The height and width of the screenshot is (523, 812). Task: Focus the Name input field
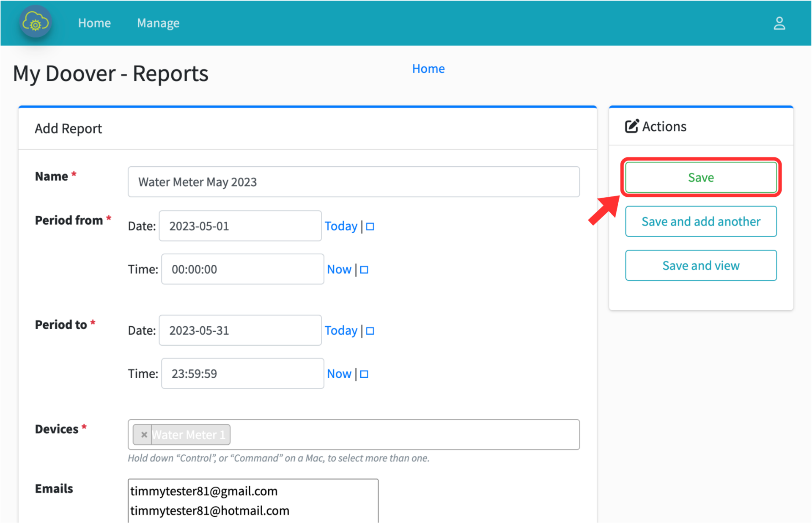(354, 182)
